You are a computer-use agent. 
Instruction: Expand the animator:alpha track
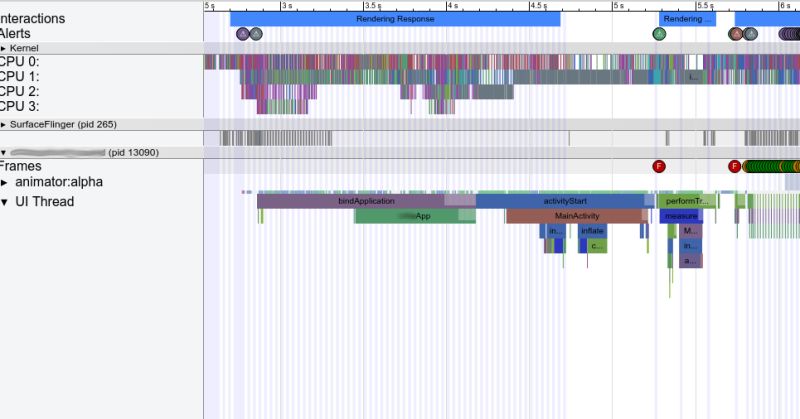(x=5, y=182)
